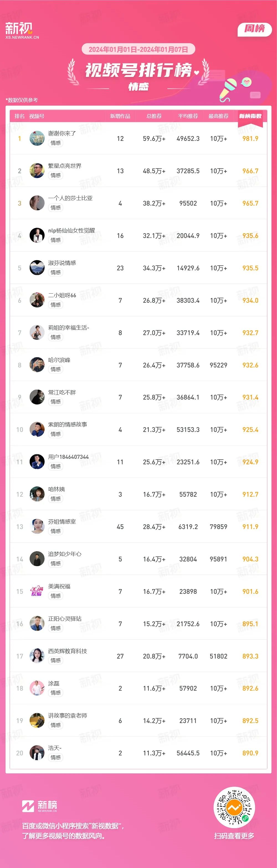Viewport: 277px width, 868px height.
Task: Click the 扫码查看更多 label
Action: [x=234, y=836]
